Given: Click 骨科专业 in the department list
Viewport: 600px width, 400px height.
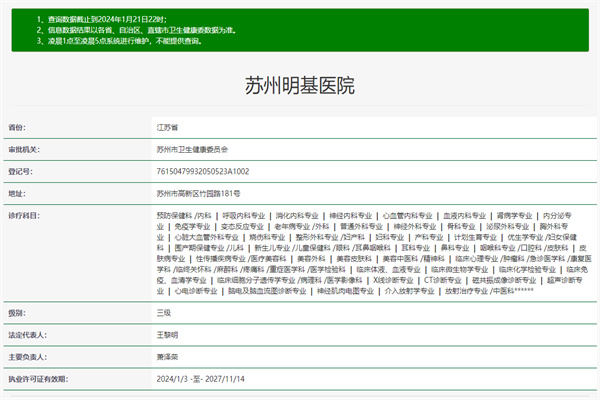Looking at the screenshot, I should (x=461, y=227).
